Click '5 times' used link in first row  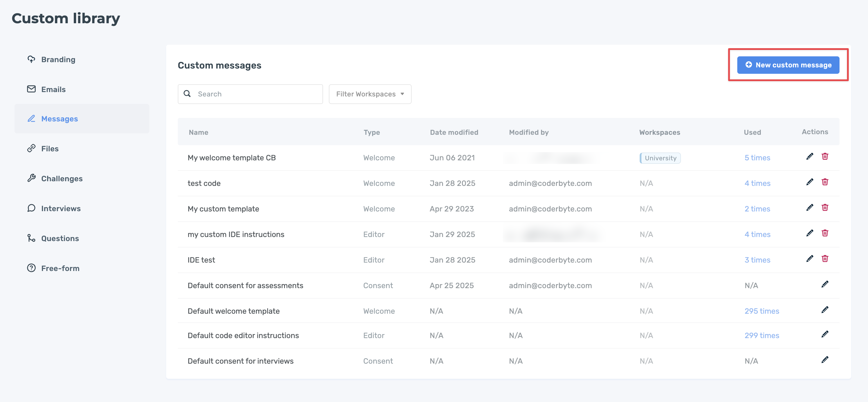757,158
